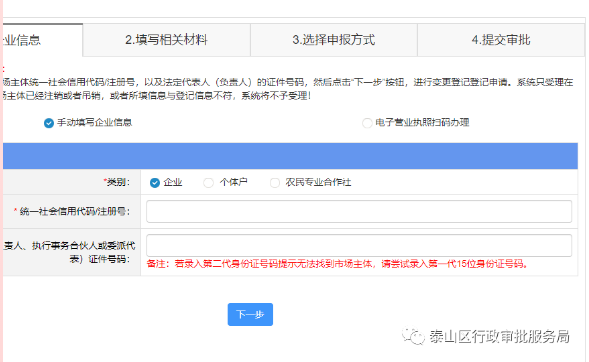
Task: Select 企业 category radio button
Action: [155, 183]
